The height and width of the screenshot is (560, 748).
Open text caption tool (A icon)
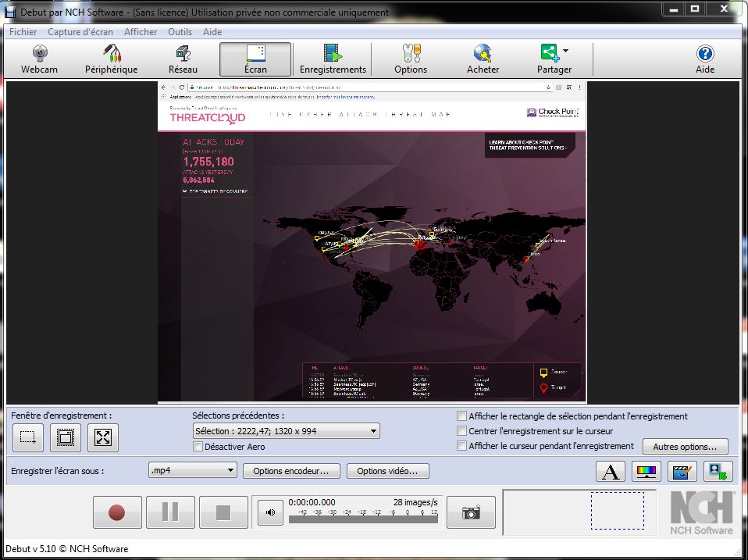click(611, 472)
